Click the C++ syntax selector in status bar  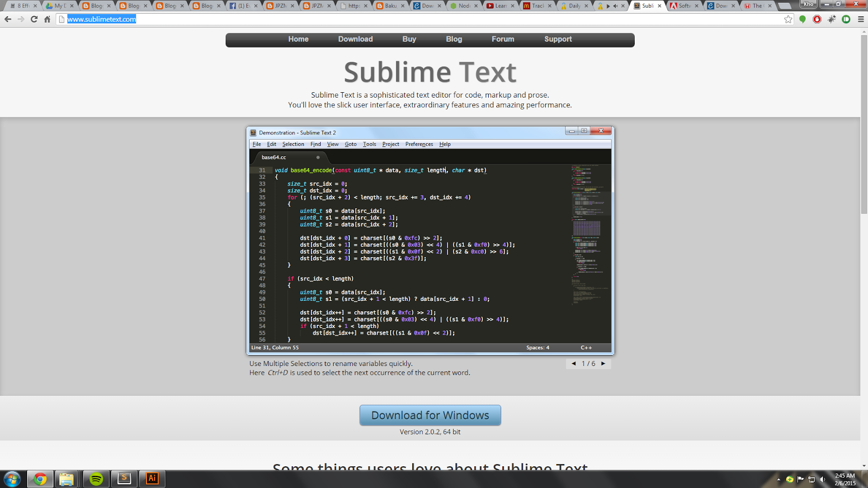[586, 348]
